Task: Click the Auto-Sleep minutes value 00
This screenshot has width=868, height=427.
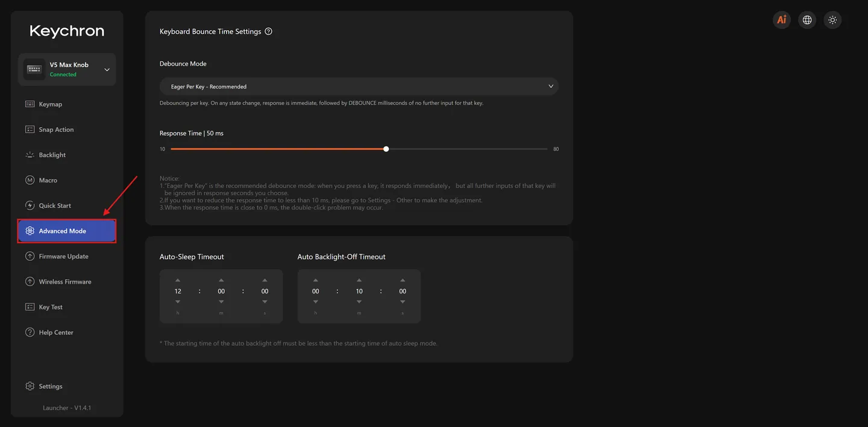Action: click(x=221, y=291)
